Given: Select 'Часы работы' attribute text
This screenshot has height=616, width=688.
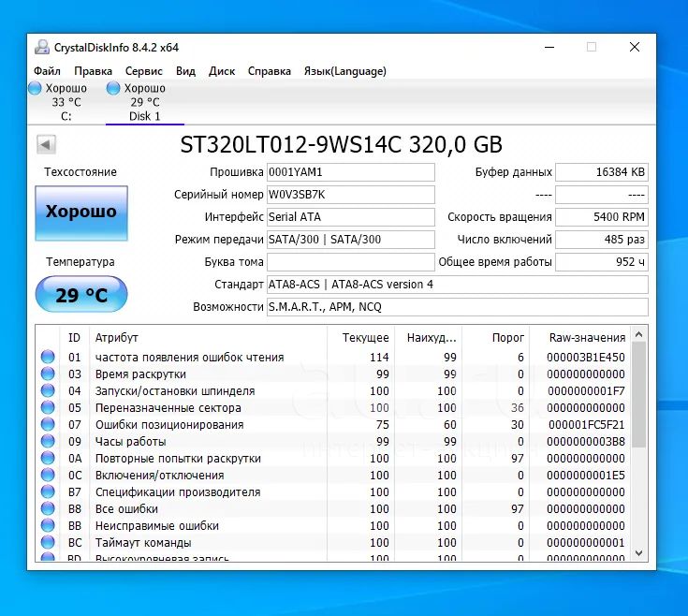Looking at the screenshot, I should point(130,441).
